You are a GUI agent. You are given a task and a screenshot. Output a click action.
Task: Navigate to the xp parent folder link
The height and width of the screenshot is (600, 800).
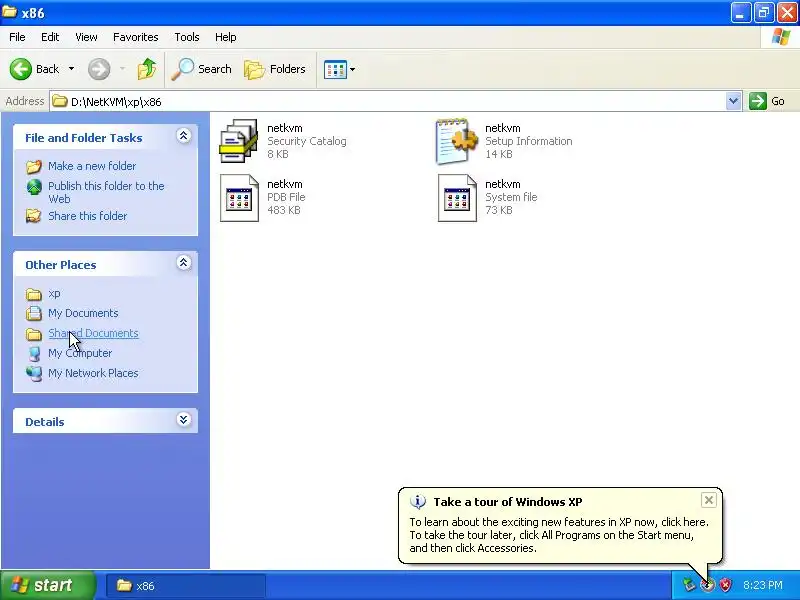[x=54, y=293]
